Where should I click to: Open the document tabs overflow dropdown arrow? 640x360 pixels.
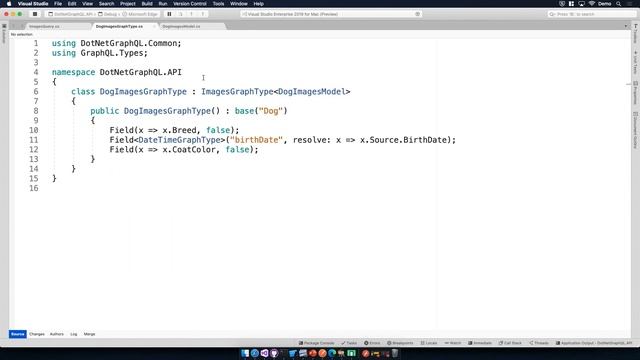pyautogui.click(x=626, y=26)
